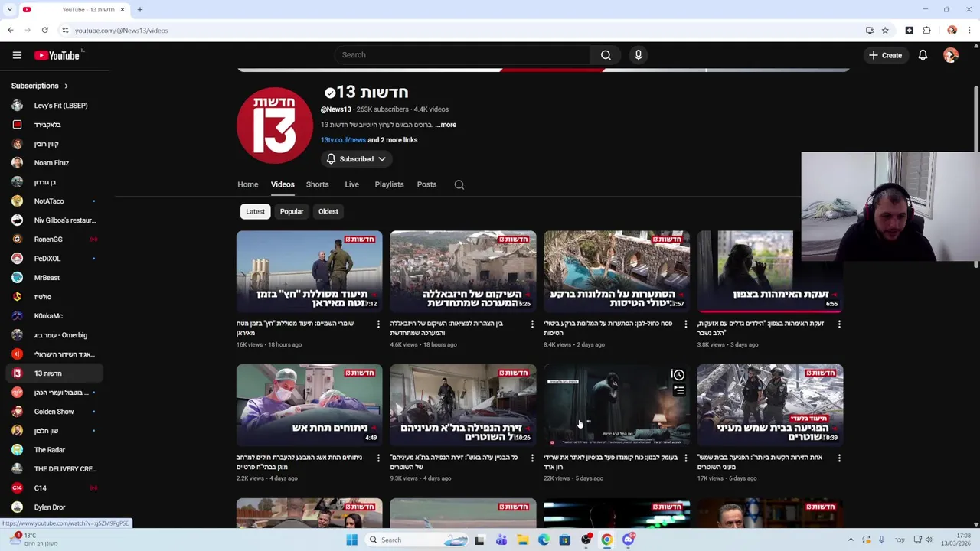Open Chrome from the taskbar
Screen dimensions: 980x551
(x=606, y=540)
